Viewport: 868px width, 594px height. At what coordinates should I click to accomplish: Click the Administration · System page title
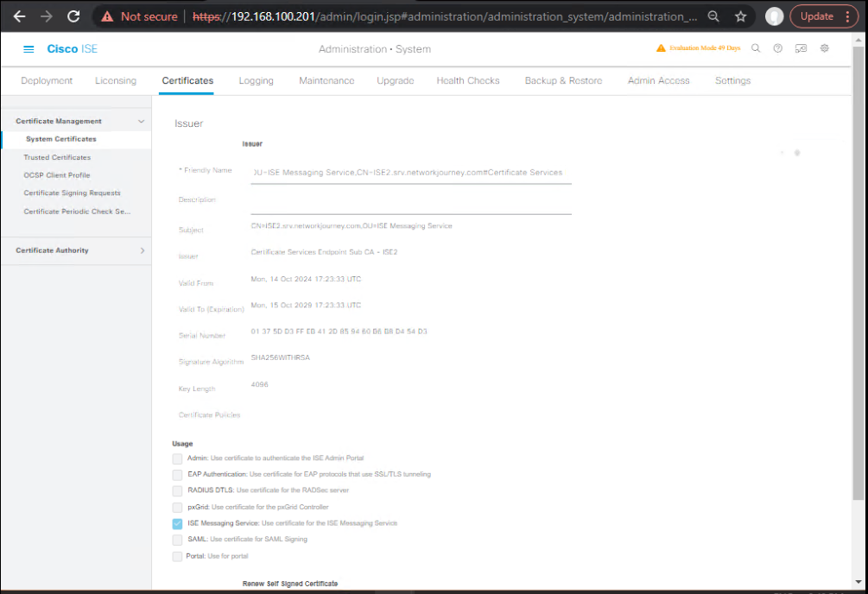click(375, 49)
